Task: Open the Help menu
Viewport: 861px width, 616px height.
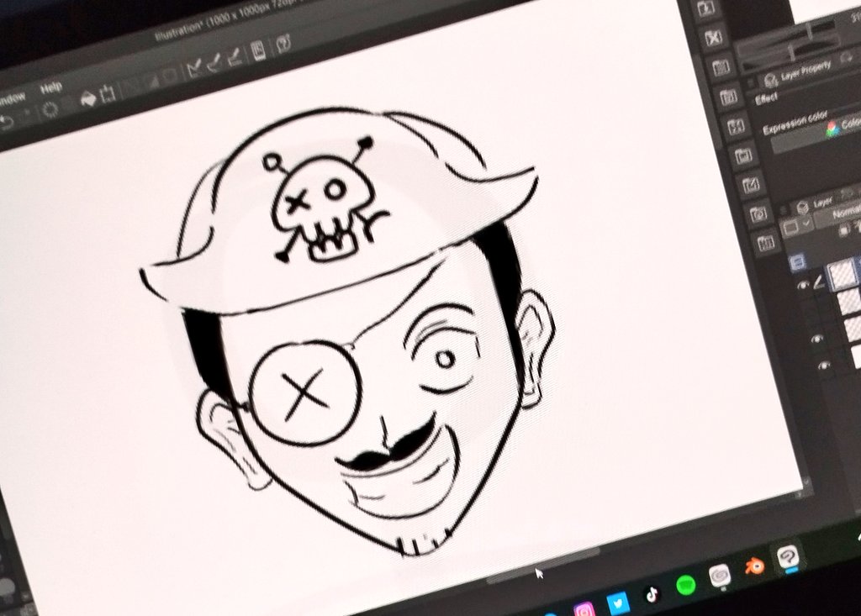Action: coord(51,88)
